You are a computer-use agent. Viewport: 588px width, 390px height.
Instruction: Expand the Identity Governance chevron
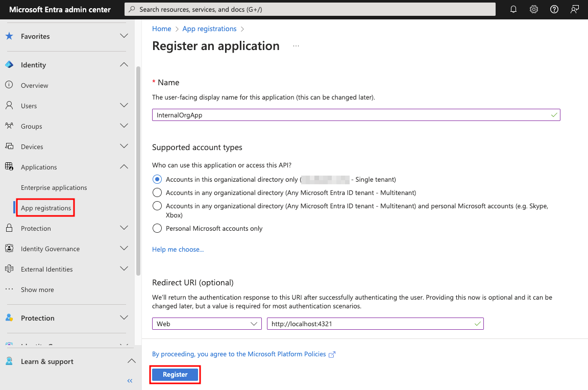point(124,248)
